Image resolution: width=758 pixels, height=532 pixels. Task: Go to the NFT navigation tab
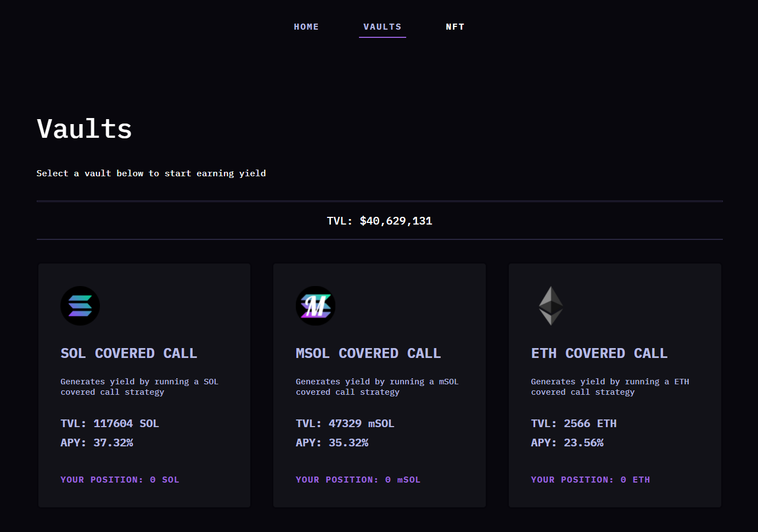click(455, 27)
